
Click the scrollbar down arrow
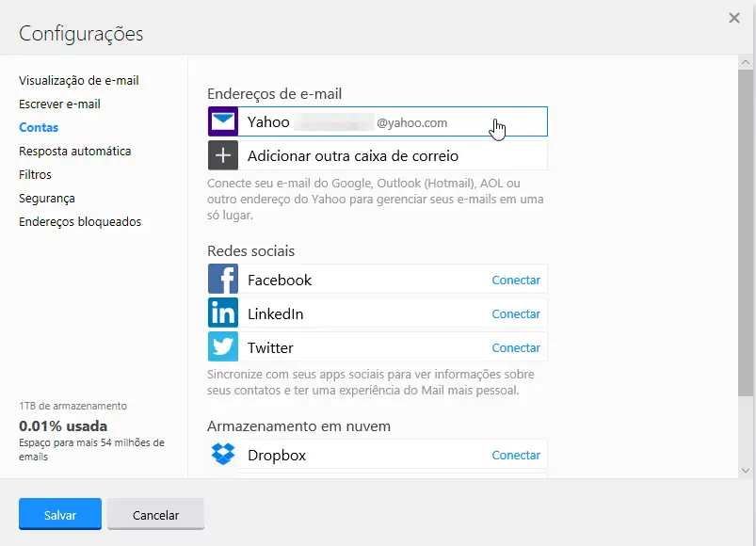[746, 470]
